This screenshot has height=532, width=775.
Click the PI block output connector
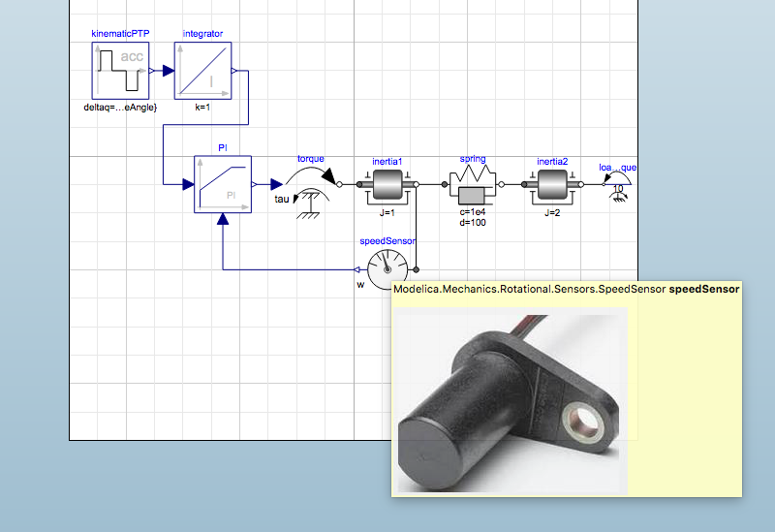[x=254, y=184]
